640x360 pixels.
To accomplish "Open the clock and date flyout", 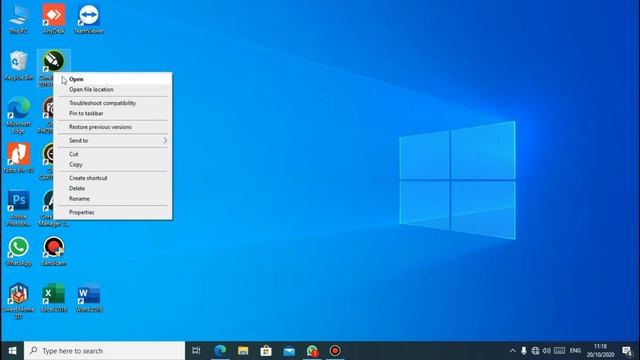I will 600,351.
